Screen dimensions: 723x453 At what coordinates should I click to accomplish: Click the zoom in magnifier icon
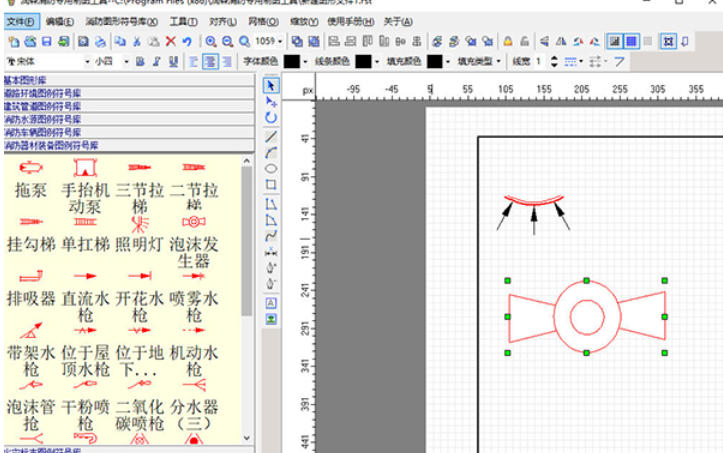pyautogui.click(x=212, y=41)
